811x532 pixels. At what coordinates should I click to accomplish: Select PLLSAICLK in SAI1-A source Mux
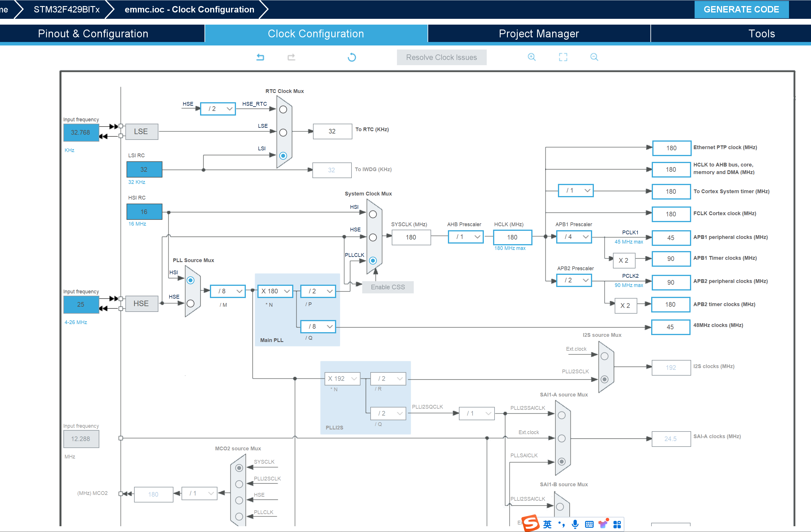tap(562, 461)
